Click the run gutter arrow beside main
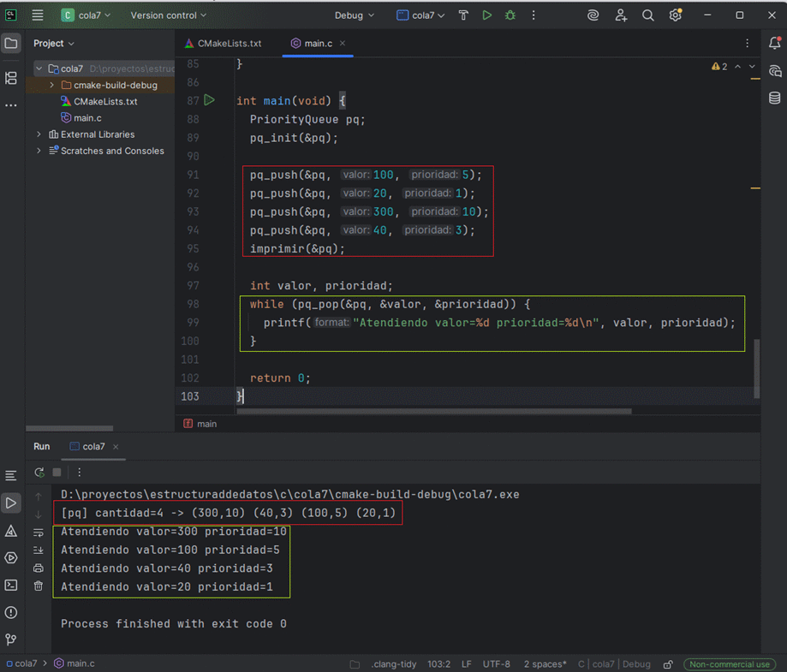 [x=209, y=100]
